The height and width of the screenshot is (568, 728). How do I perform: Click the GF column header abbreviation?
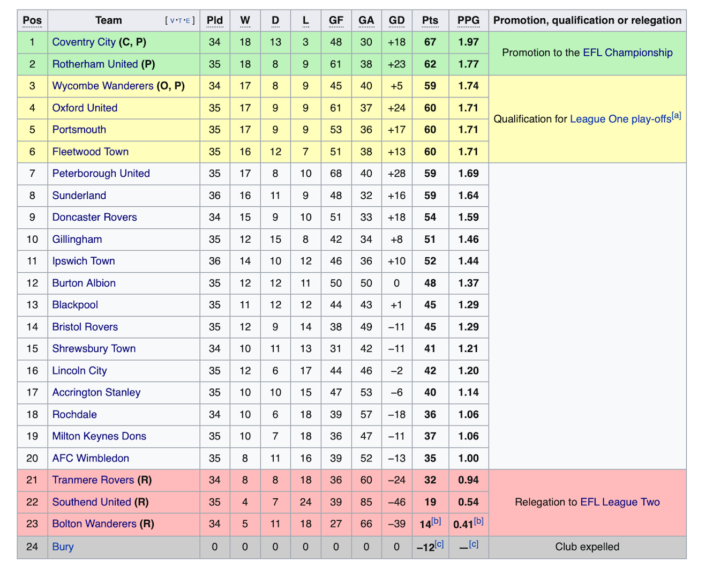pos(336,20)
